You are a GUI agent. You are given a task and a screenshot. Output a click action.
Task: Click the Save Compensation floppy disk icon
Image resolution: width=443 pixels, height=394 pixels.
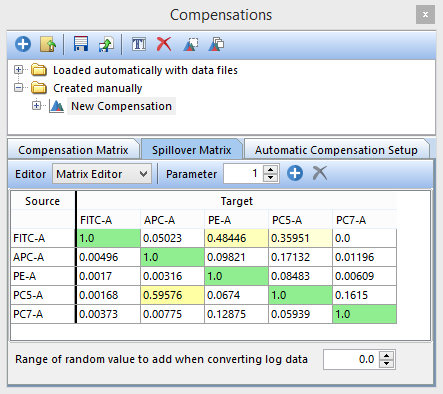tap(81, 44)
